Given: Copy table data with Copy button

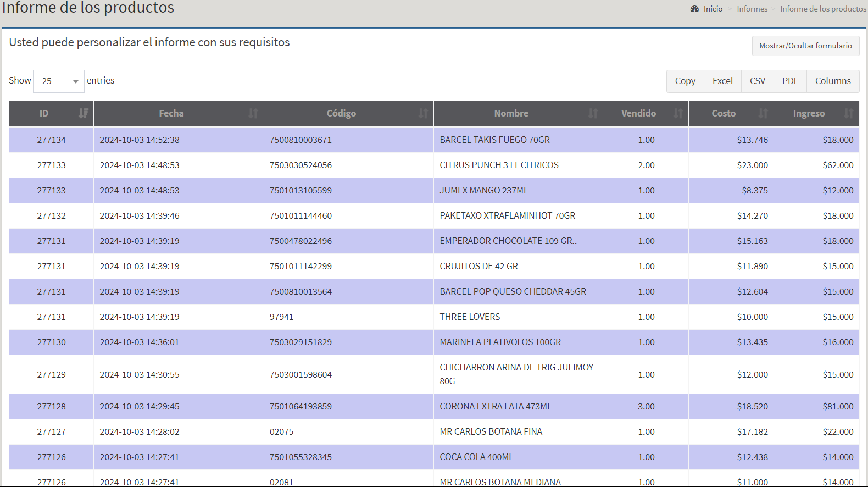Looking at the screenshot, I should [685, 81].
